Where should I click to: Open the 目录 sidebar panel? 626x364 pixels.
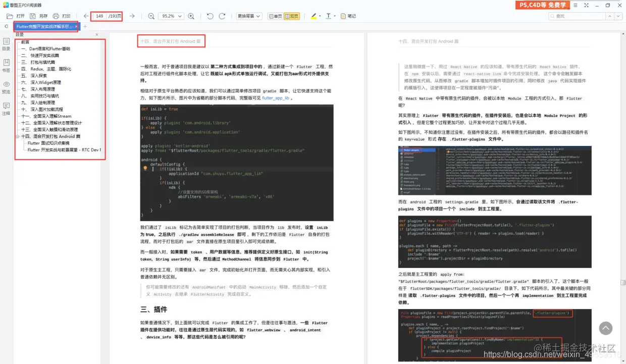coord(6,44)
